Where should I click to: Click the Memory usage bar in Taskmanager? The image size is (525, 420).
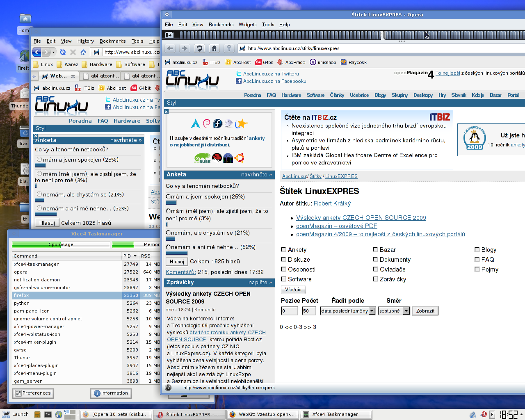(x=136, y=245)
